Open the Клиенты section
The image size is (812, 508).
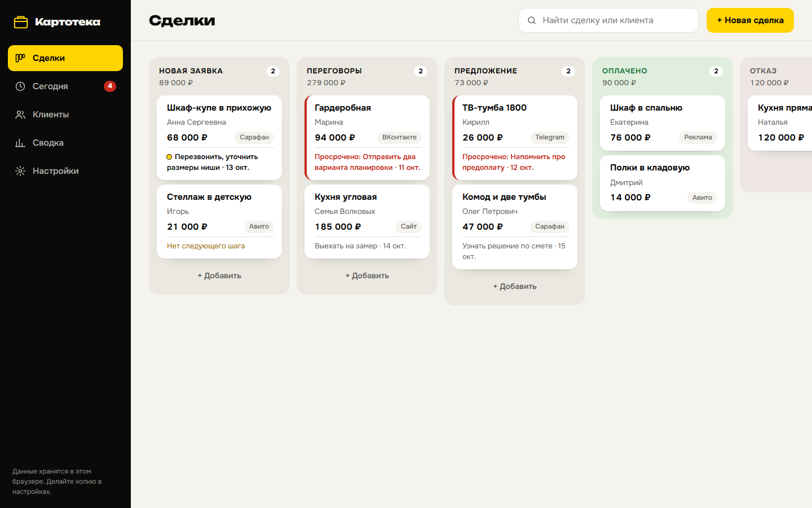(65, 115)
